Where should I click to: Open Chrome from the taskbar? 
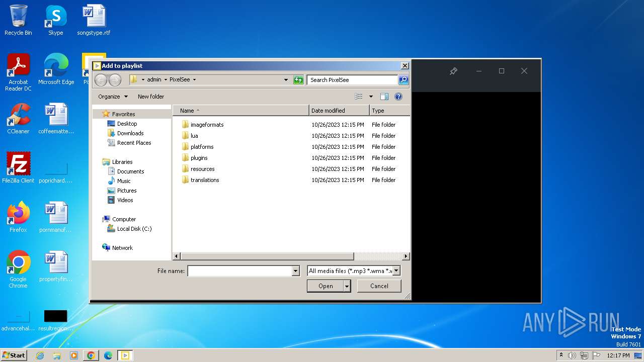(91, 355)
